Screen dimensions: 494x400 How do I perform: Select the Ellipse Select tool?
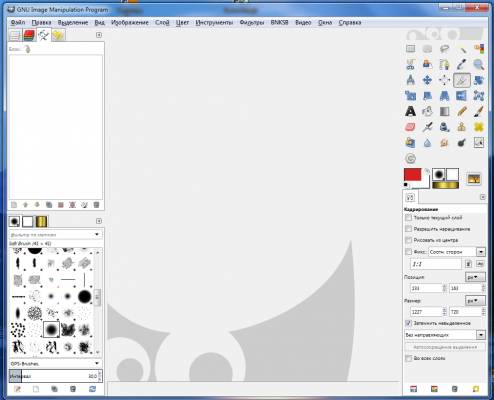(x=427, y=49)
